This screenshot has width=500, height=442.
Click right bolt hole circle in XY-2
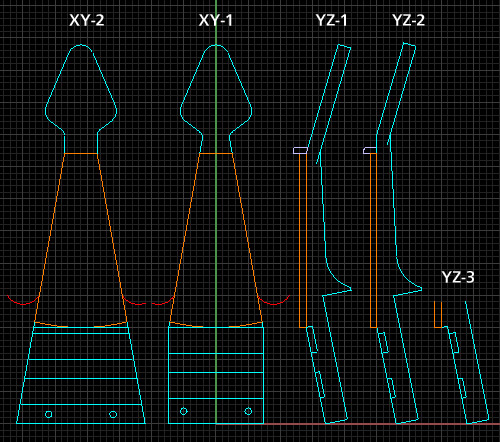click(113, 414)
